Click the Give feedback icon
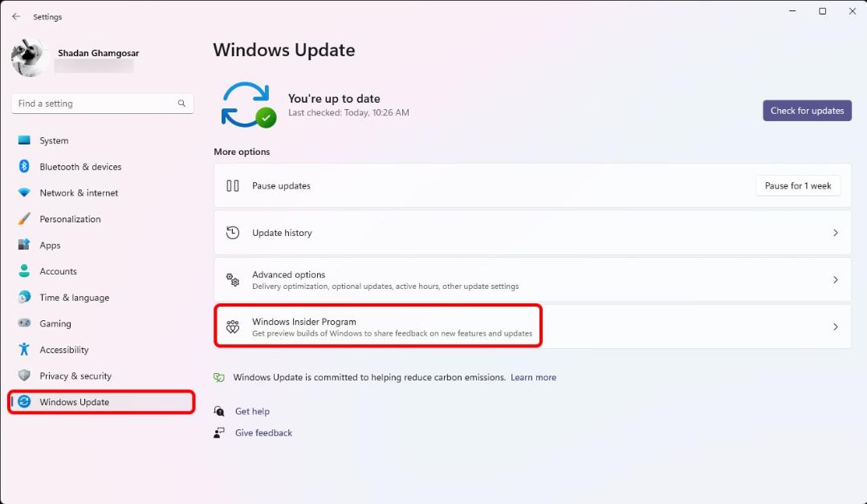 click(x=219, y=433)
